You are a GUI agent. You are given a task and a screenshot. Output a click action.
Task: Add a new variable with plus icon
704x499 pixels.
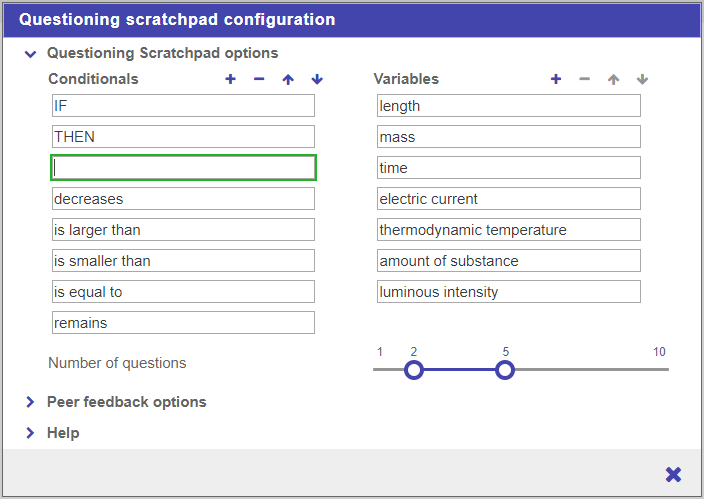point(556,79)
